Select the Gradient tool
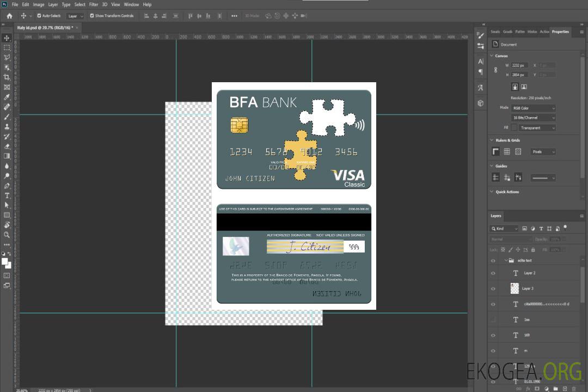588x392 pixels. (x=7, y=156)
